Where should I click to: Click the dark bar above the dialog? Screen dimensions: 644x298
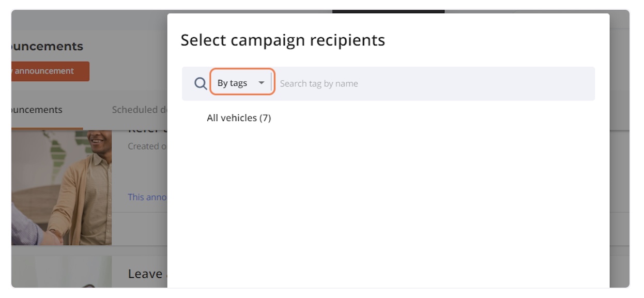(388, 11)
